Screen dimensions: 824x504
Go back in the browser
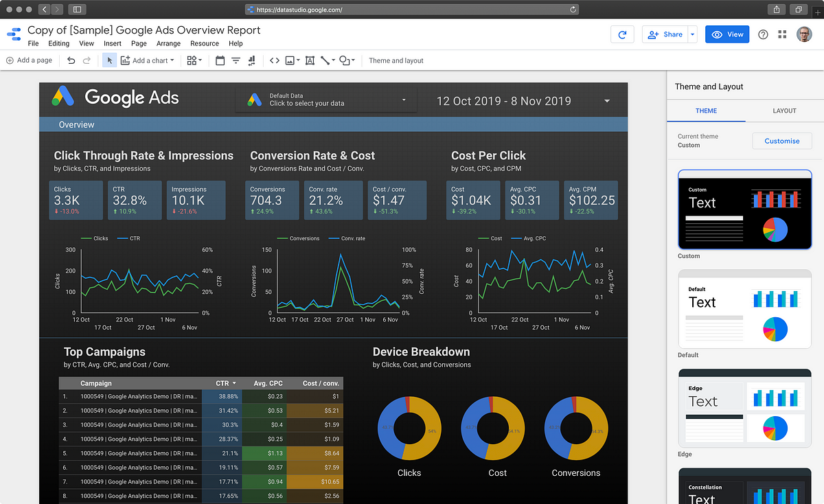point(45,10)
